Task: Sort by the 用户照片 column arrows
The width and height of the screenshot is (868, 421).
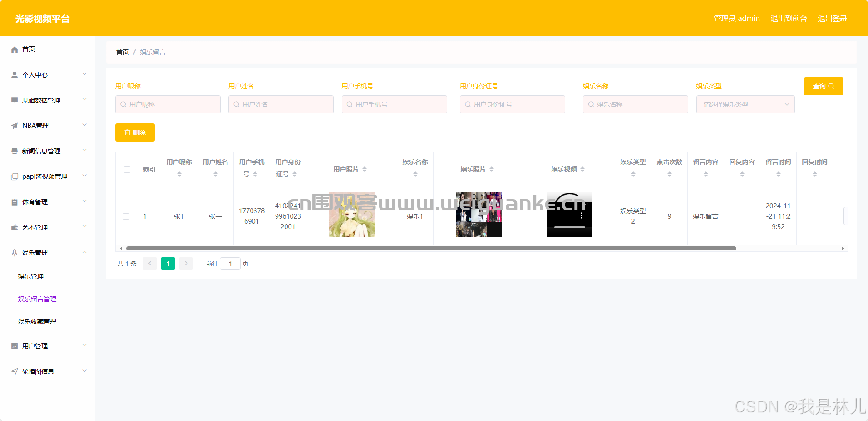Action: 365,169
